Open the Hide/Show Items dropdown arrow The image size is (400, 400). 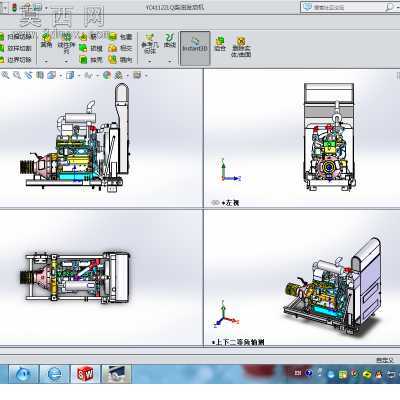pyautogui.click(x=98, y=76)
